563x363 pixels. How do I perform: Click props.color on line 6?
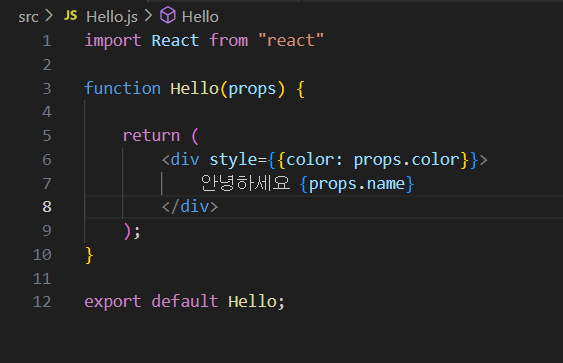(x=406, y=160)
